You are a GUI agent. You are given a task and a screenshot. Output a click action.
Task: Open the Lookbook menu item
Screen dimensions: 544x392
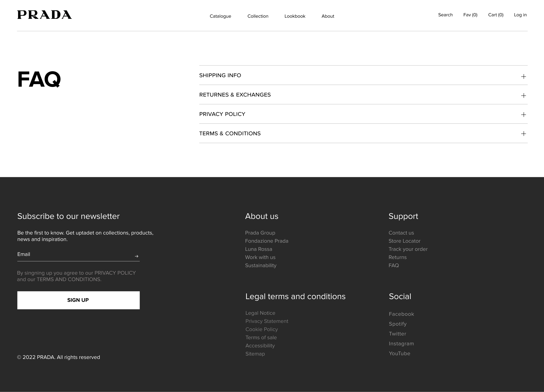point(295,16)
